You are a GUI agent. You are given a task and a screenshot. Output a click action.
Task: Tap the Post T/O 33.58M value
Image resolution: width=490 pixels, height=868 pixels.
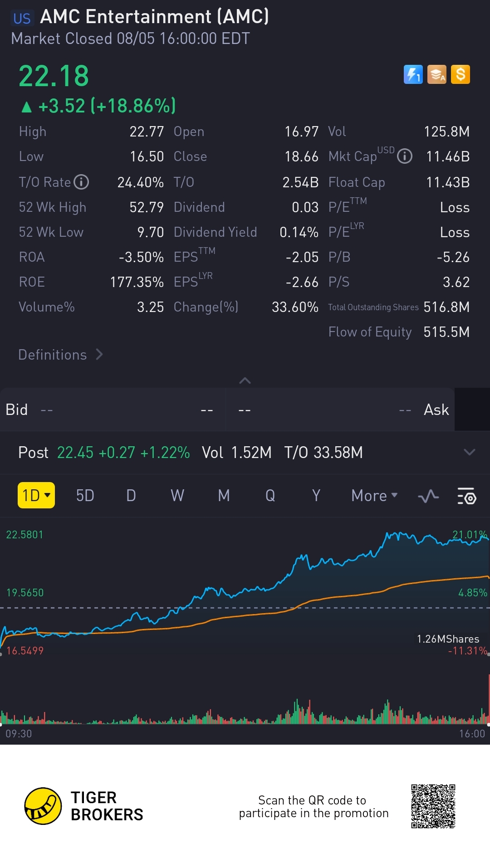(338, 453)
